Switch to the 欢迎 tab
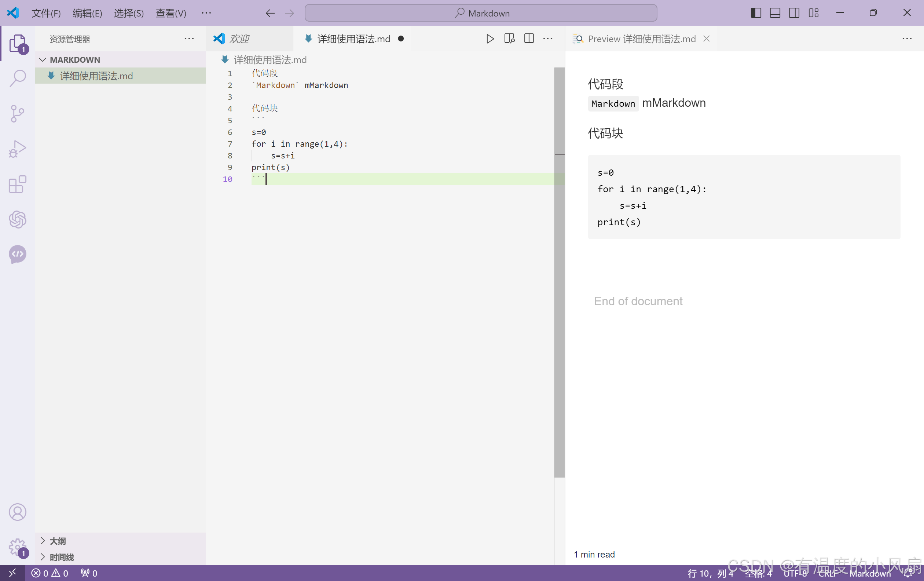The width and height of the screenshot is (924, 581). click(239, 39)
